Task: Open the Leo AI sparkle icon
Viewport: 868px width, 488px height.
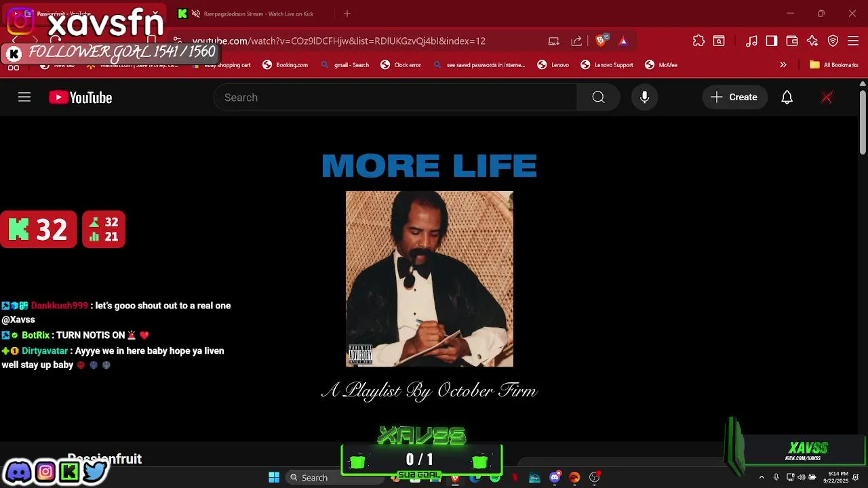Action: [812, 41]
